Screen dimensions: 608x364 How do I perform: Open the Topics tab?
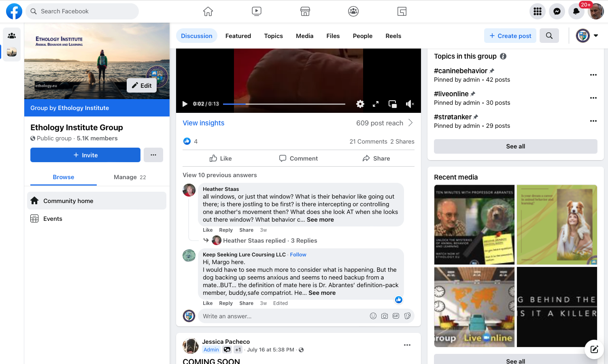(274, 36)
